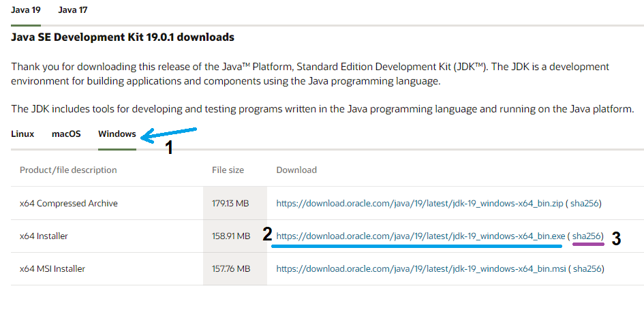The image size is (644, 312).
Task: Download the jdk-19_windows-x64_bin.zip archive link
Action: [419, 203]
